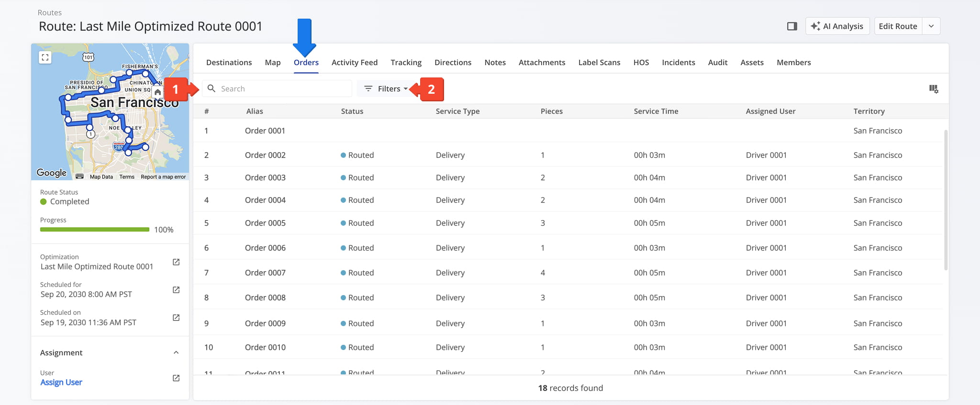Open the Filters dropdown
Screen dimensions: 980x405
[x=386, y=89]
